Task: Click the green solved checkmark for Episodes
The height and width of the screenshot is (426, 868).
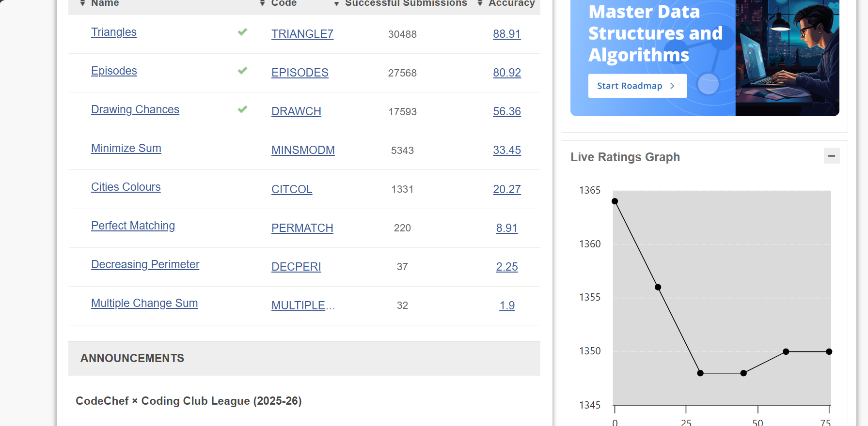Action: pos(242,71)
